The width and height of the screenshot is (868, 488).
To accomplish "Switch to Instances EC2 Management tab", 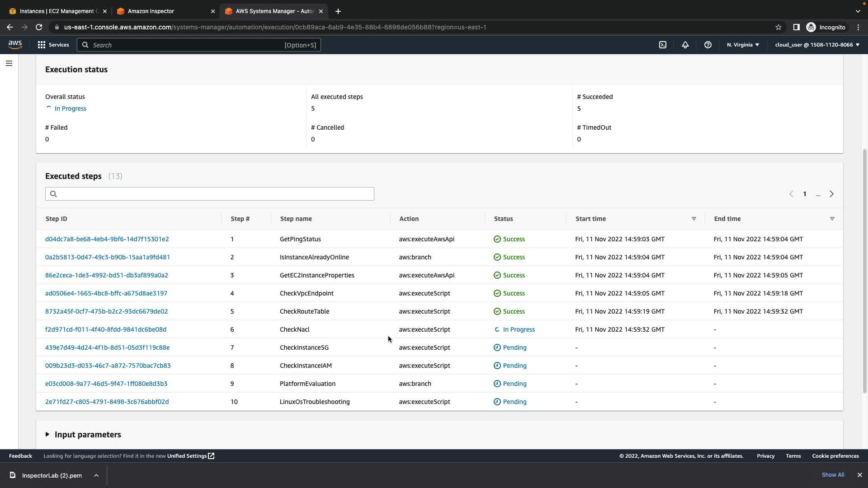I will tap(57, 11).
